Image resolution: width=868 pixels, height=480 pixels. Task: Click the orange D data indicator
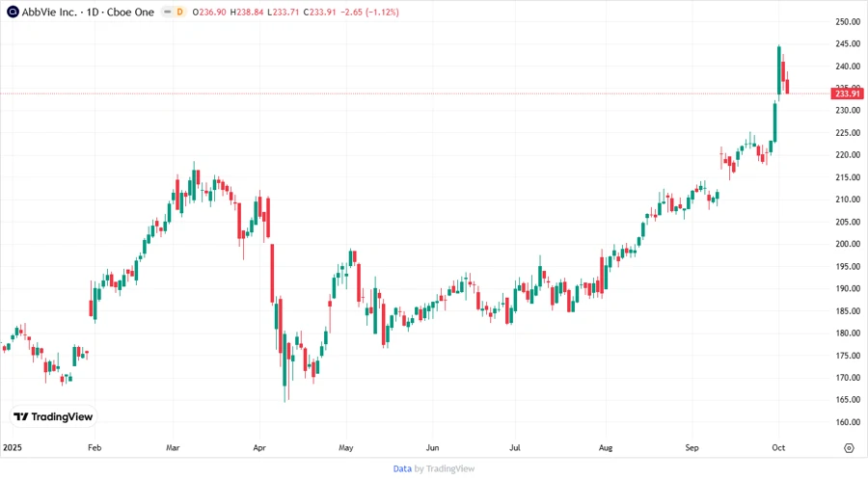tap(178, 13)
